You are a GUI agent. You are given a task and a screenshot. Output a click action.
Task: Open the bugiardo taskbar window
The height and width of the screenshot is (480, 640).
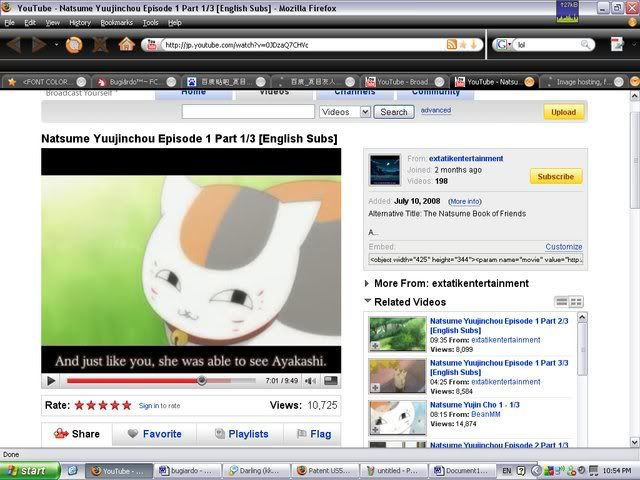coord(188,471)
